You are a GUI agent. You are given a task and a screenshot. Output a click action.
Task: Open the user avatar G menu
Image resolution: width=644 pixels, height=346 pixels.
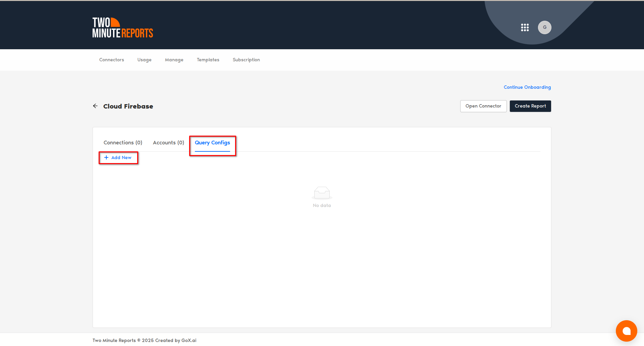545,27
